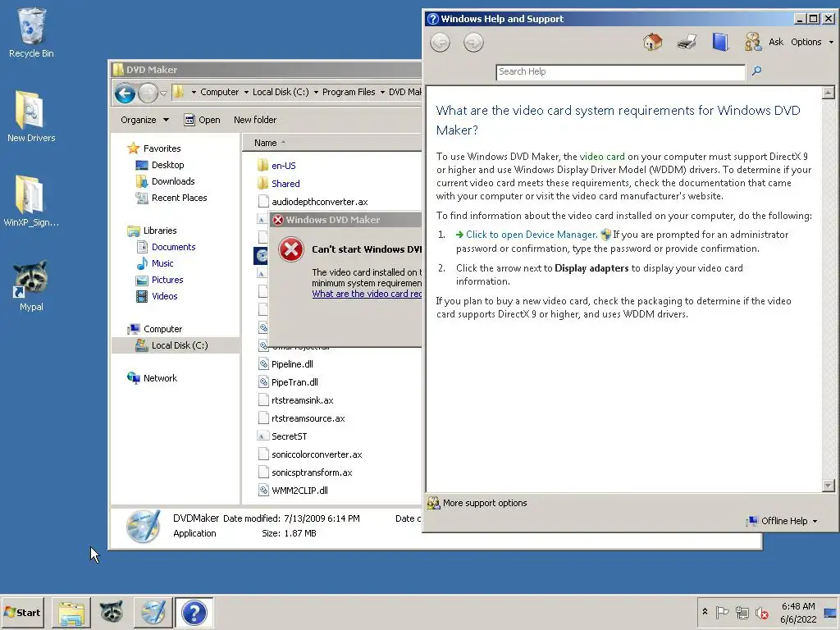
Task: Click New folder in explorer toolbar
Action: (255, 120)
